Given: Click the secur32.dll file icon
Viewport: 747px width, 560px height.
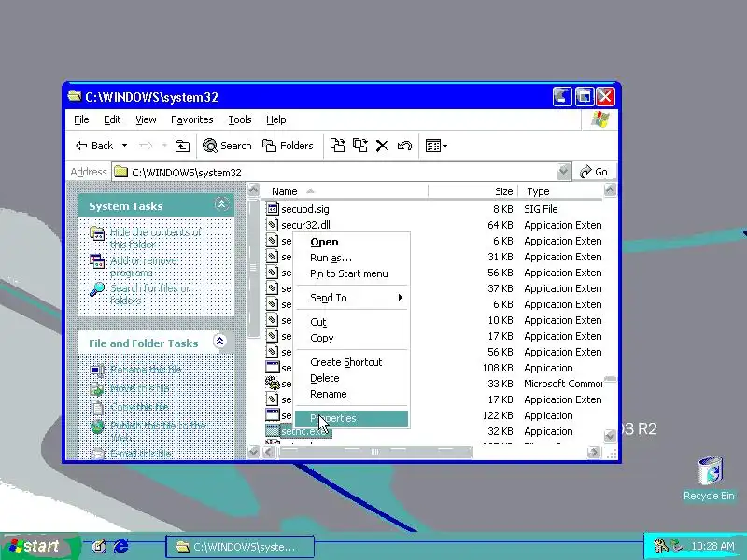Looking at the screenshot, I should [x=272, y=225].
